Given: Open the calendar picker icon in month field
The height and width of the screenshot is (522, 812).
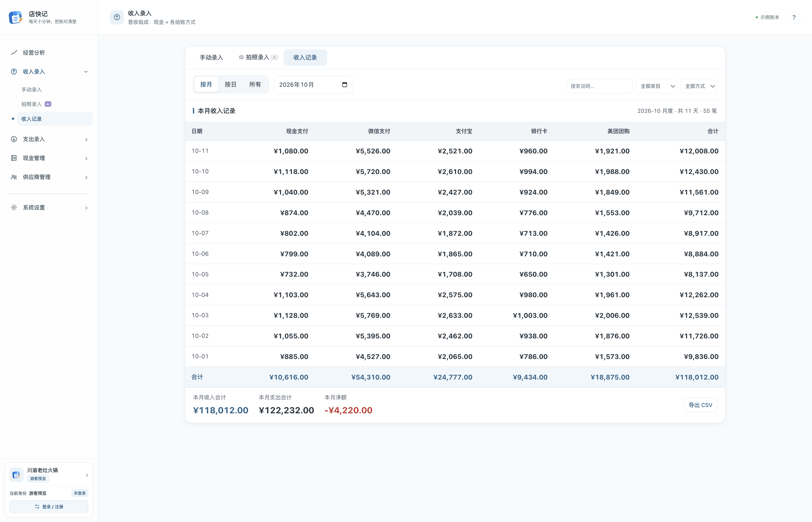Looking at the screenshot, I should point(345,85).
